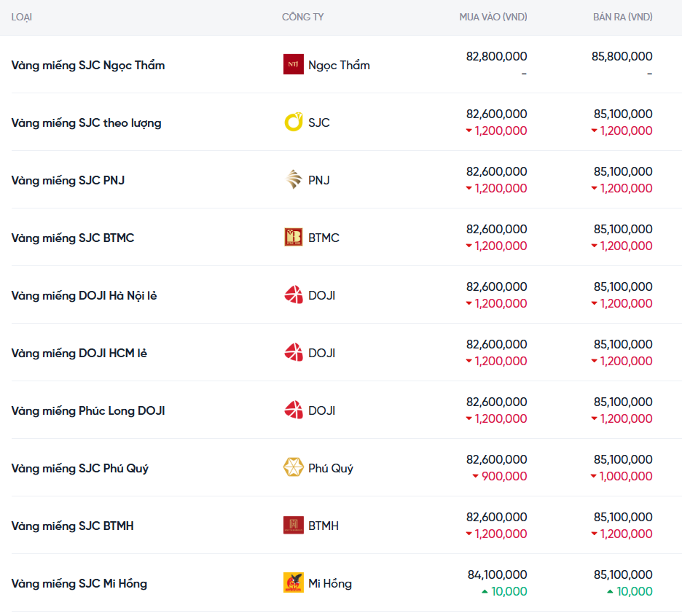The width and height of the screenshot is (682, 616).
Task: Click the BTMC logo icon
Action: click(x=294, y=238)
